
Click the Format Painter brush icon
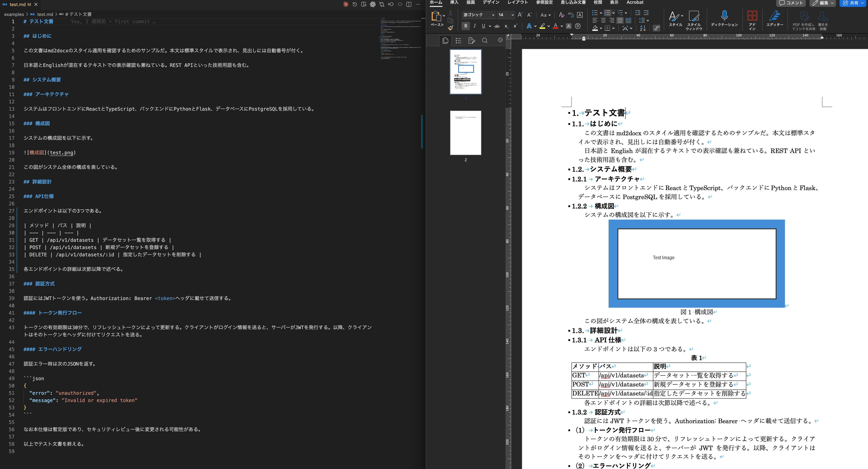click(x=450, y=28)
